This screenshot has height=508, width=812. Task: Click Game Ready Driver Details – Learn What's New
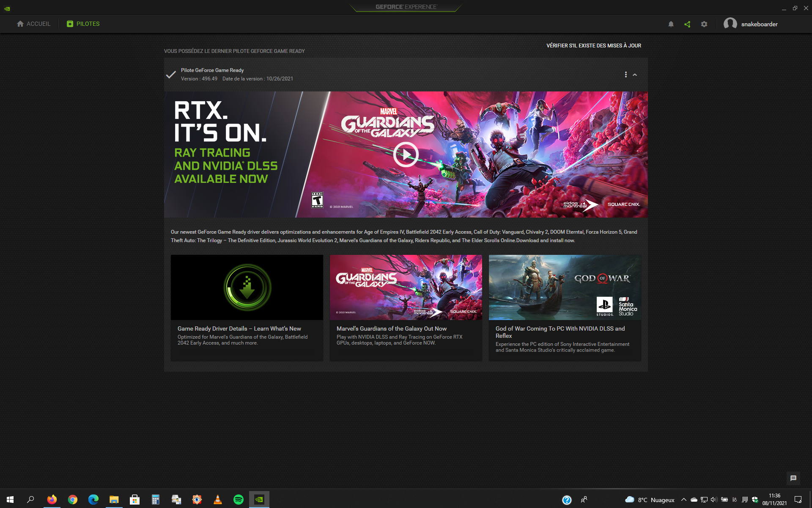click(239, 329)
